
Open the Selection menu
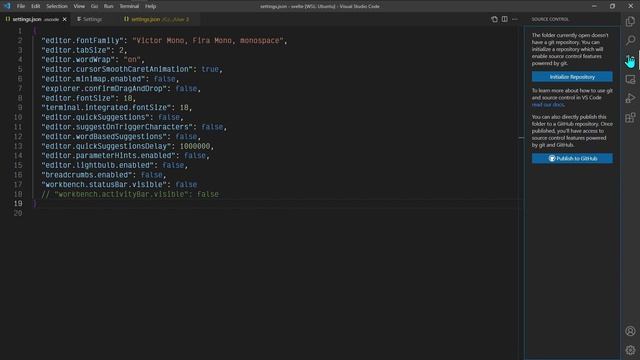pyautogui.click(x=57, y=6)
